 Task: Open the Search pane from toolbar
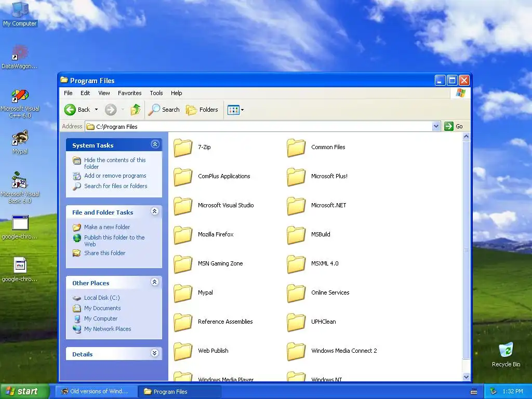164,110
